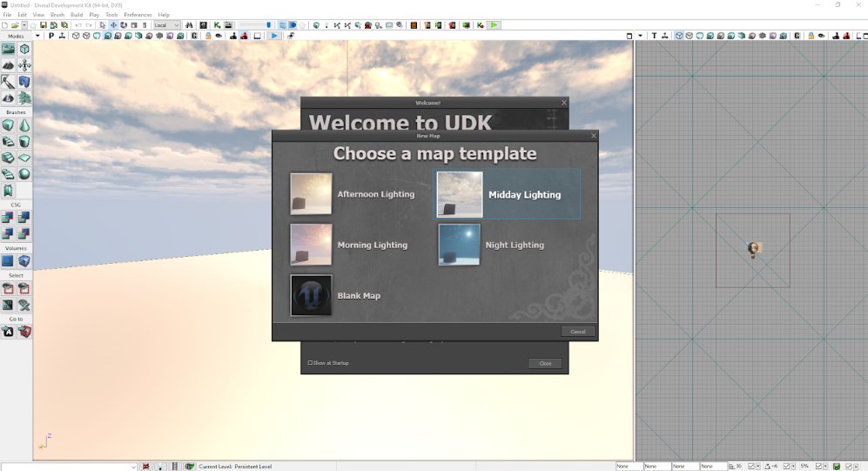Toggle top view 'T' button
The width and height of the screenshot is (868, 471).
pos(654,36)
